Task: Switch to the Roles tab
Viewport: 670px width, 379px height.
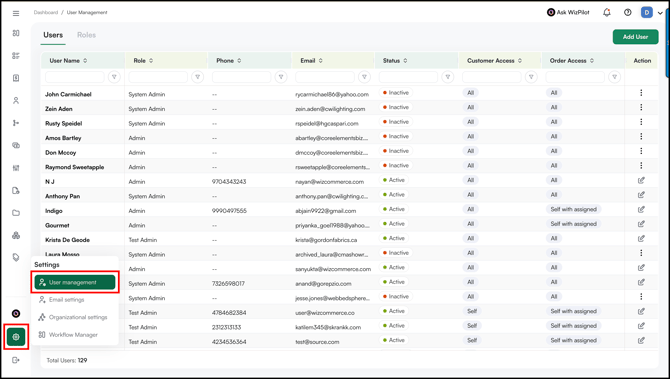Action: tap(86, 35)
